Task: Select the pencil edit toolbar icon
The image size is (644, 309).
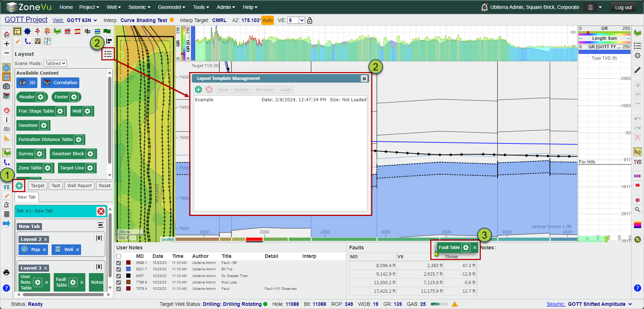Action: click(17, 42)
